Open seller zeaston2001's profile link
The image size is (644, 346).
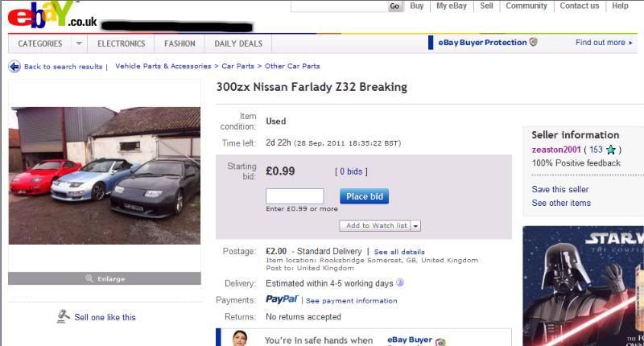[x=556, y=150]
